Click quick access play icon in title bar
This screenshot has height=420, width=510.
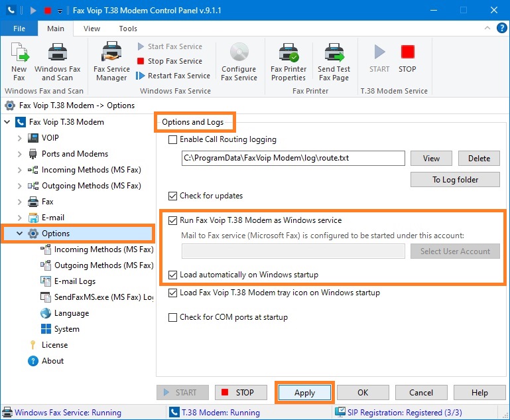pos(33,11)
